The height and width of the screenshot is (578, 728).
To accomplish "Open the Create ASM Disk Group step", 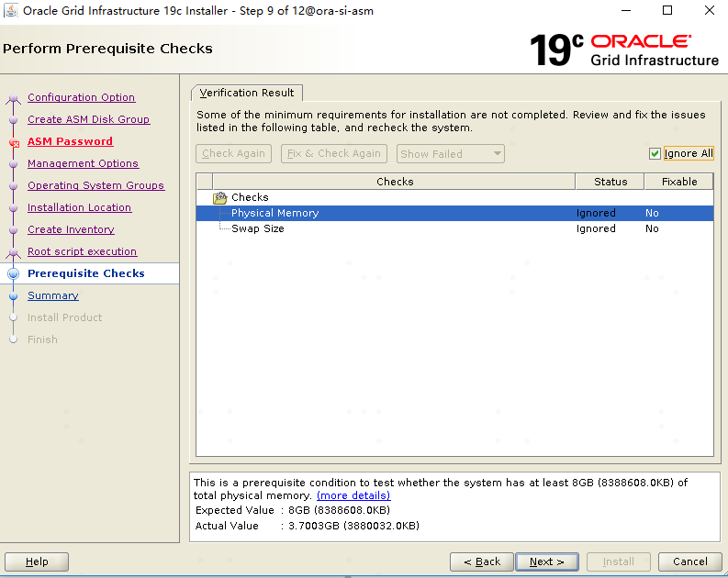I will tap(88, 119).
